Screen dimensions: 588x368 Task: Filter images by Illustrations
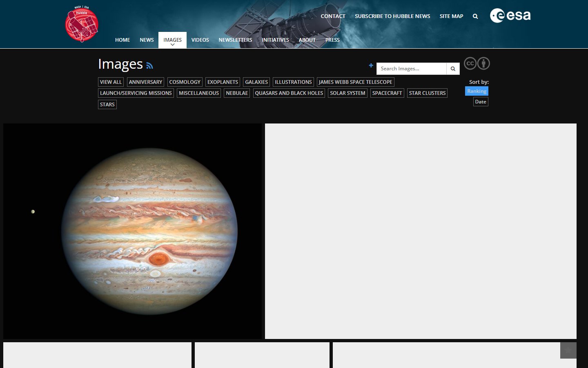tap(293, 82)
